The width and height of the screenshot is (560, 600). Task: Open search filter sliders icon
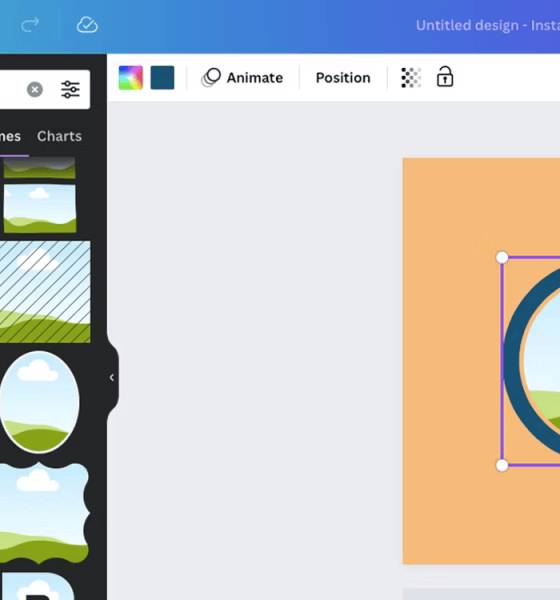click(x=70, y=90)
